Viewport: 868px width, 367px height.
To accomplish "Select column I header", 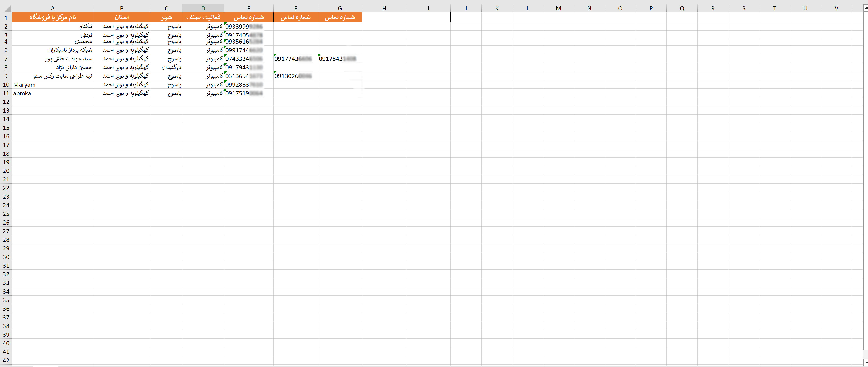I will coord(428,8).
